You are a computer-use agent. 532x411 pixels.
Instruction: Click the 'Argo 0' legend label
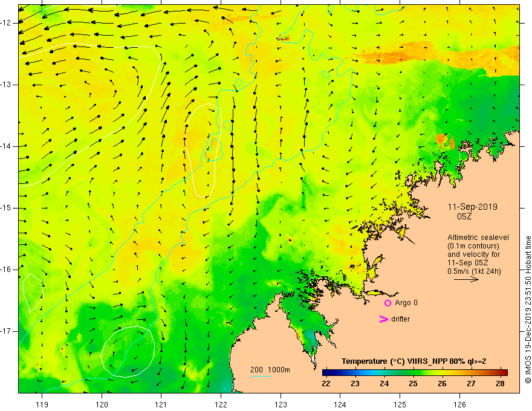click(x=406, y=303)
